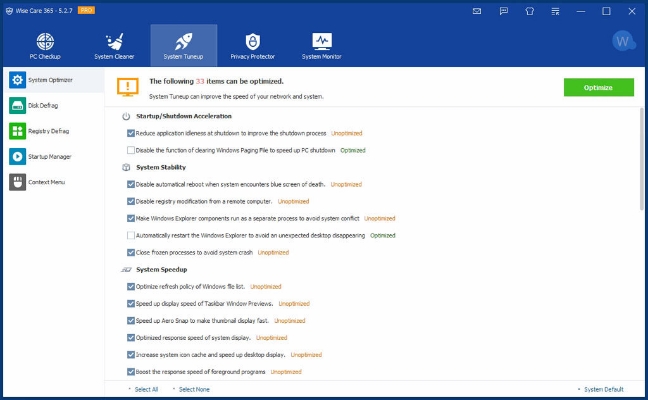This screenshot has width=648, height=400.
Task: Click the Select None link
Action: 194,389
